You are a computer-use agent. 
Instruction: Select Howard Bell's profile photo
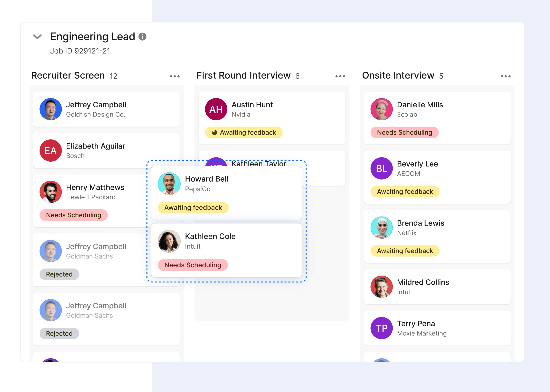[x=169, y=183]
